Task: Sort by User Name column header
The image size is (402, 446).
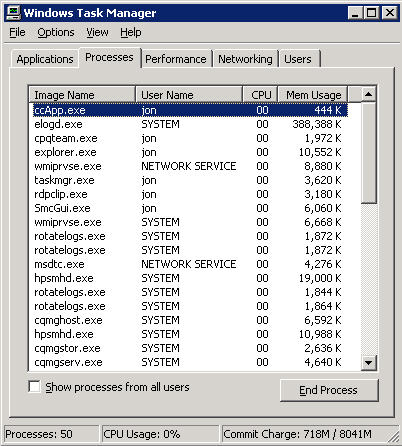Action: point(189,95)
